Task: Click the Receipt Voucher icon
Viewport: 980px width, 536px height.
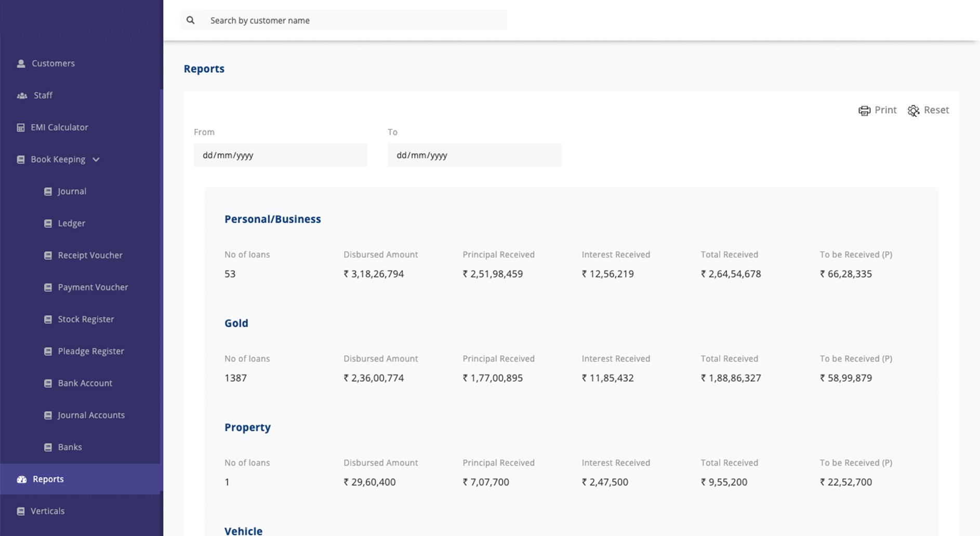Action: click(x=48, y=256)
